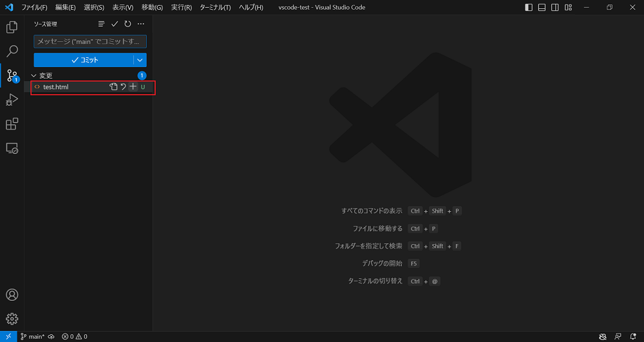Click the コミット commit button
644x342 pixels.
84,60
